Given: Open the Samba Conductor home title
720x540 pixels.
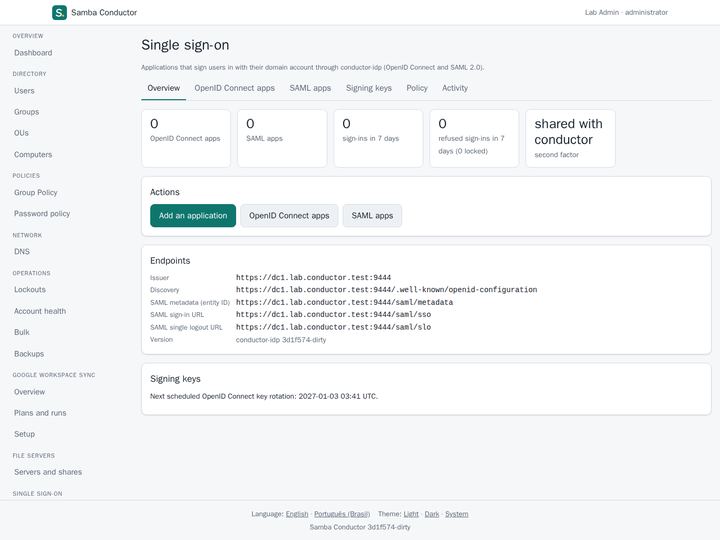Looking at the screenshot, I should [x=104, y=12].
